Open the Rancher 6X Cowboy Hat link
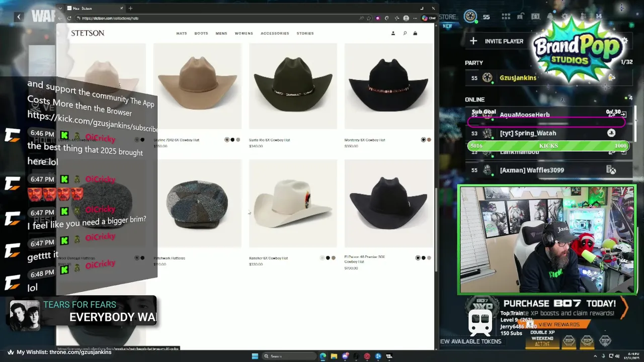Viewport: 644px width, 362px height. [x=268, y=258]
